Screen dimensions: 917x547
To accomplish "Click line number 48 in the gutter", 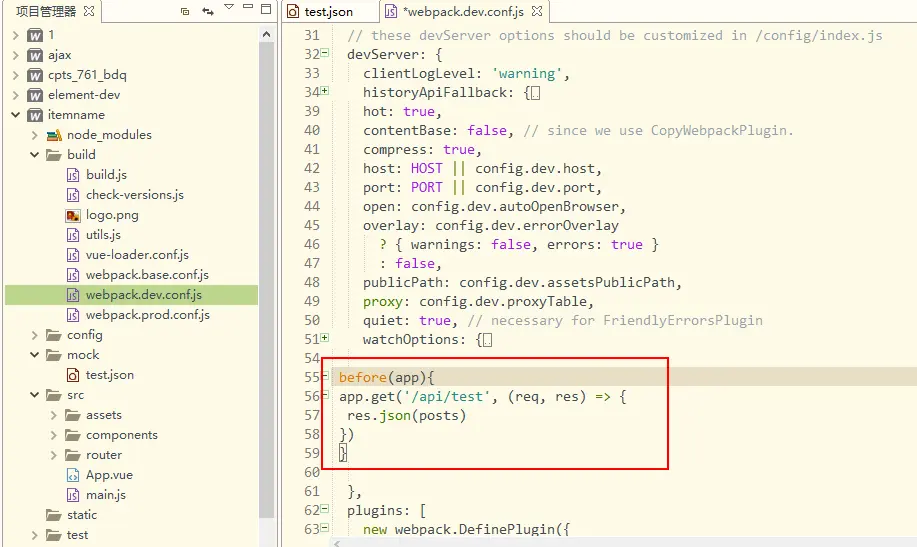I will [312, 283].
